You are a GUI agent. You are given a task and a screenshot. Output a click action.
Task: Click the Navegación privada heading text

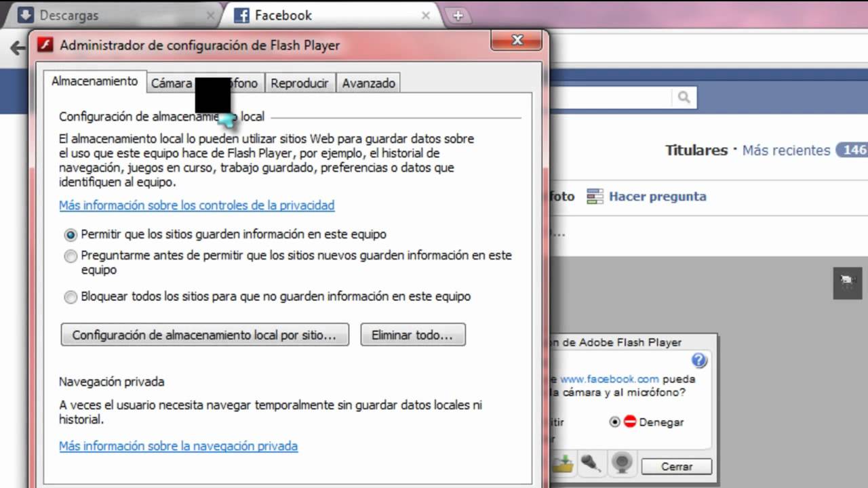click(x=112, y=382)
